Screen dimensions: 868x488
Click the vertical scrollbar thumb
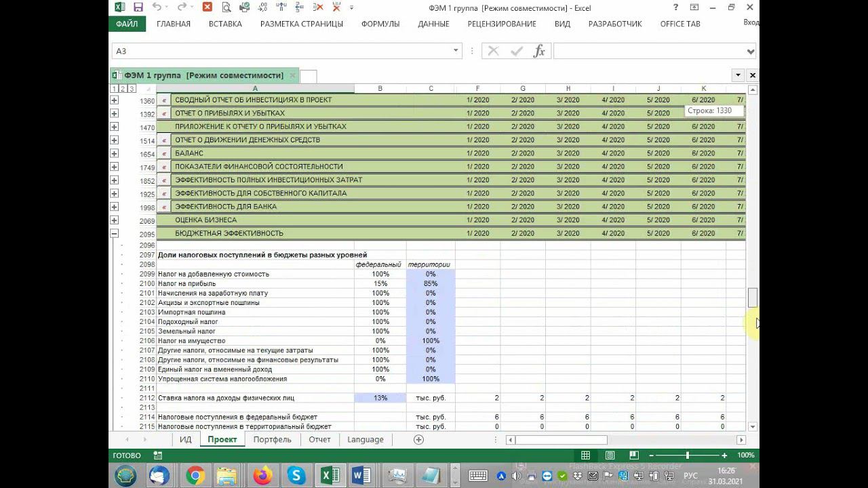tap(752, 297)
